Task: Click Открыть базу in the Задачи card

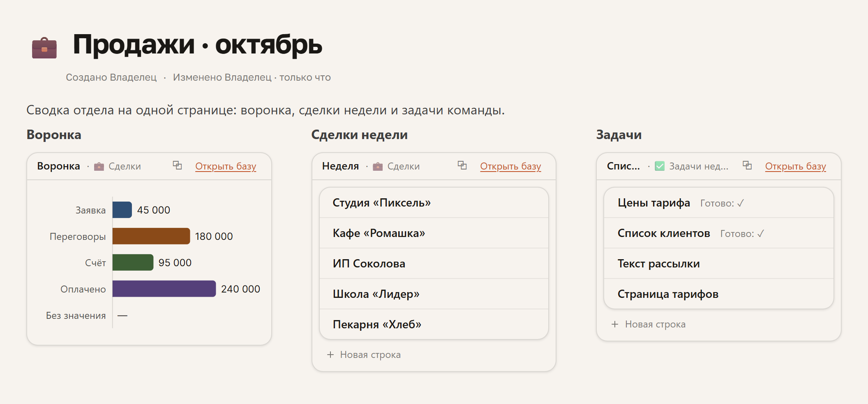Action: coord(795,166)
